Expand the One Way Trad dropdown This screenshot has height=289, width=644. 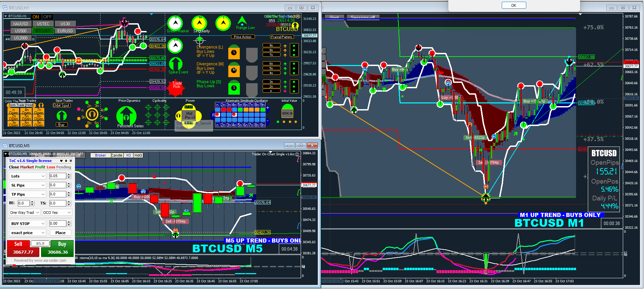[25, 213]
